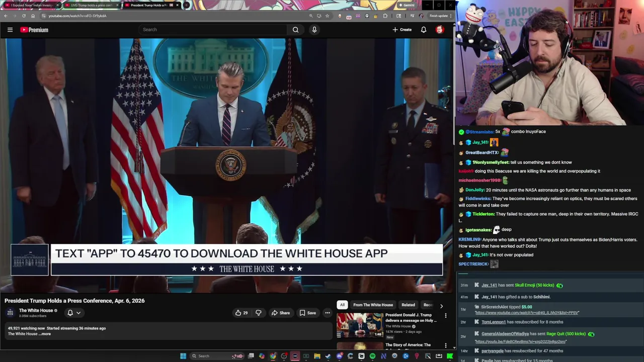Open a new browser tab

(x=186, y=5)
